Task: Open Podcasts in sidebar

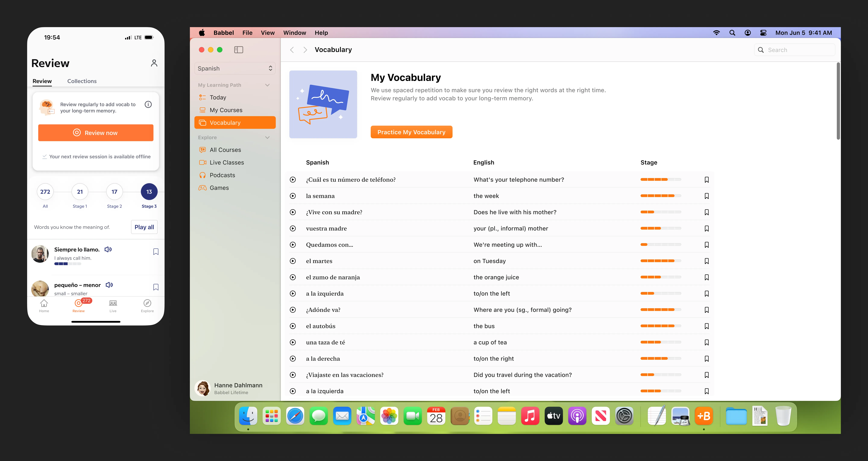Action: [x=235, y=175]
